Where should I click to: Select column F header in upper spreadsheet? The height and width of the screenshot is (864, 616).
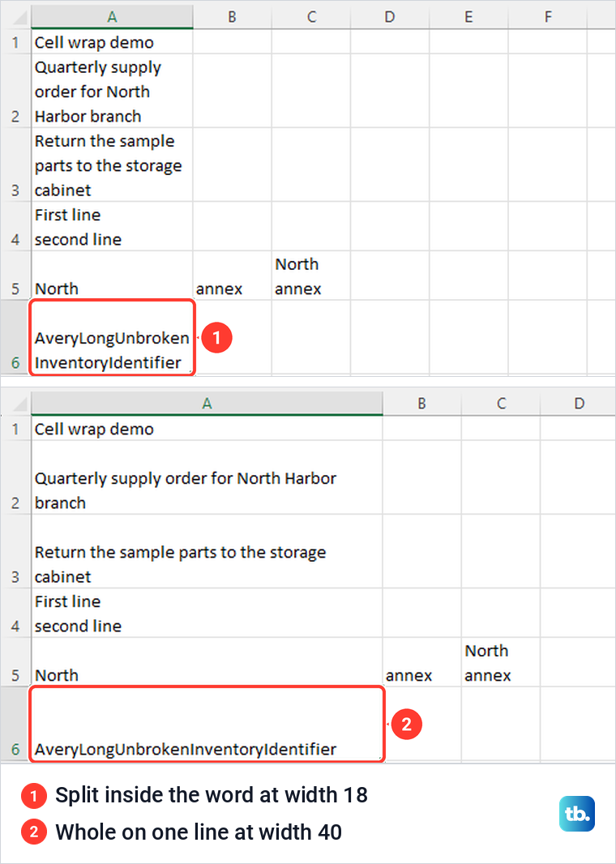548,17
